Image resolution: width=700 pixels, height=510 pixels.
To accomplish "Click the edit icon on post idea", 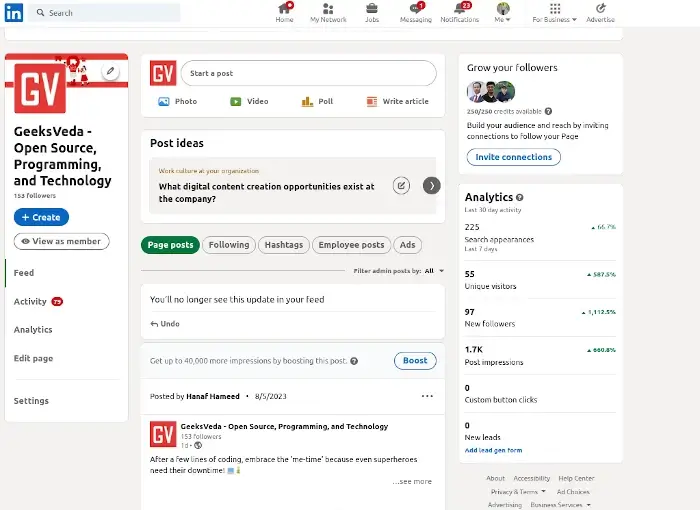I will pyautogui.click(x=401, y=185).
